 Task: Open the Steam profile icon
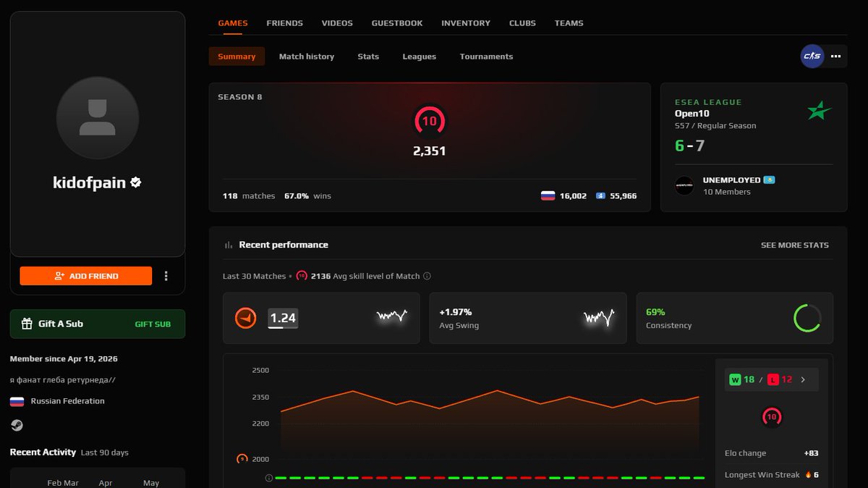click(17, 426)
